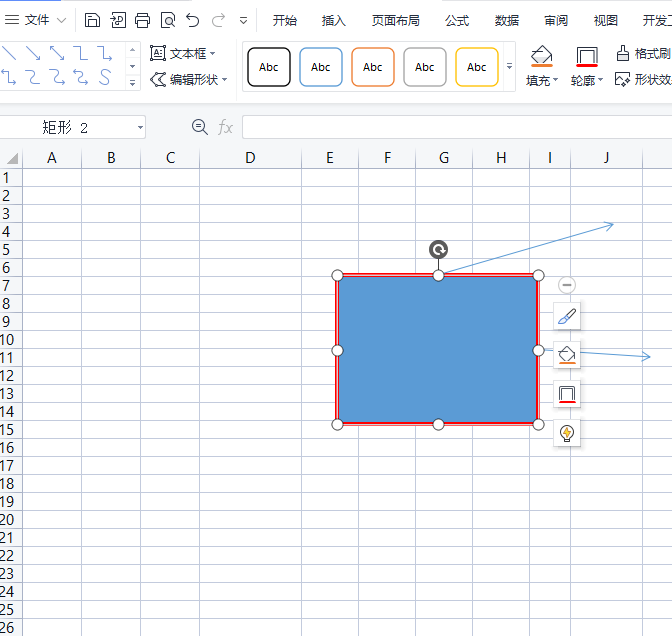672x636 pixels.
Task: Click the Edit Shape button
Action: coord(188,79)
